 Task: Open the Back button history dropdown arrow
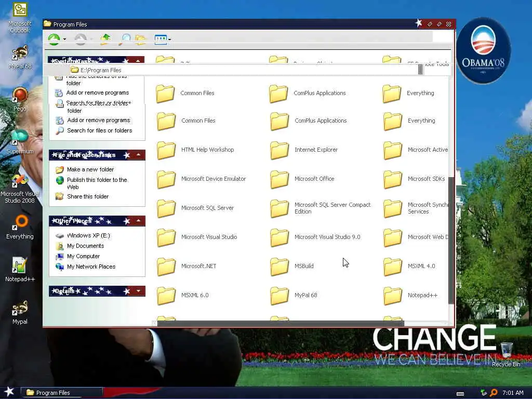(x=64, y=39)
